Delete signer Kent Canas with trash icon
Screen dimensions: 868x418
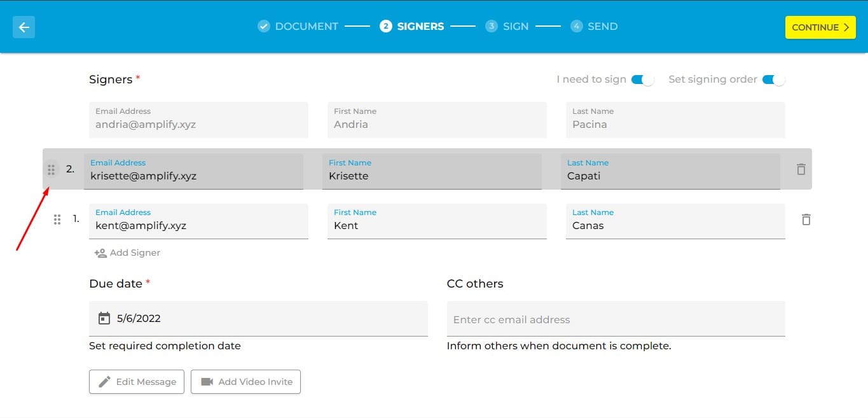click(x=806, y=219)
